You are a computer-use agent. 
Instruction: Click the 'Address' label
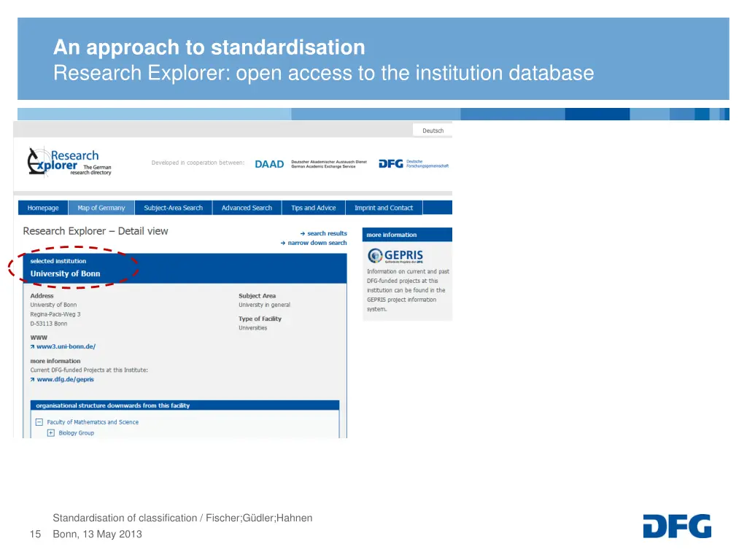42,296
